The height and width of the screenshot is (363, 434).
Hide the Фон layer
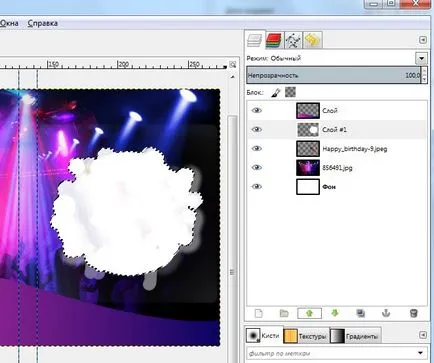tap(256, 186)
